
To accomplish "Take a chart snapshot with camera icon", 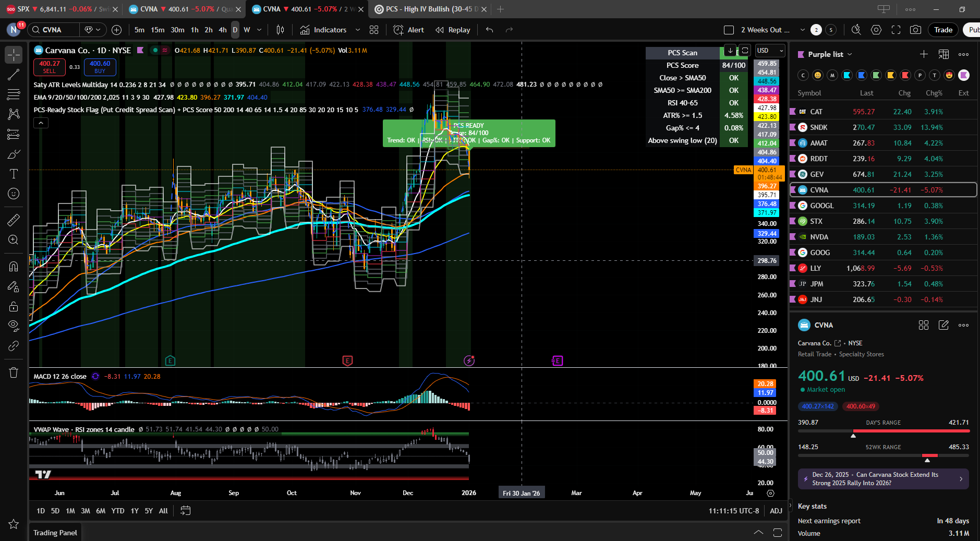I will tap(915, 30).
